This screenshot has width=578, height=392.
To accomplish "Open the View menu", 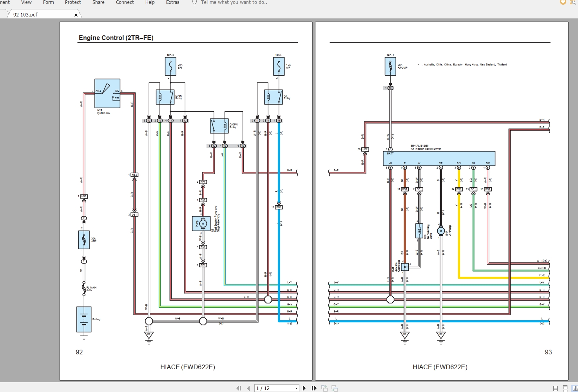I will point(26,2).
